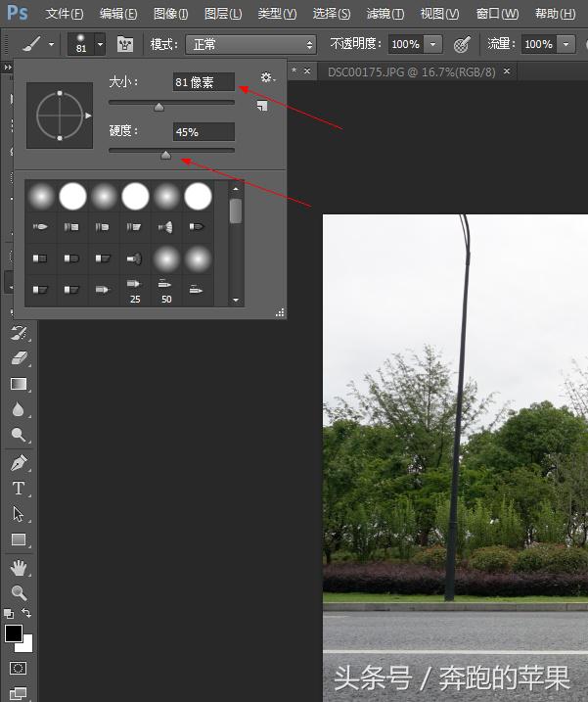588x702 pixels.
Task: Open the 视图(V) menu
Action: (439, 14)
